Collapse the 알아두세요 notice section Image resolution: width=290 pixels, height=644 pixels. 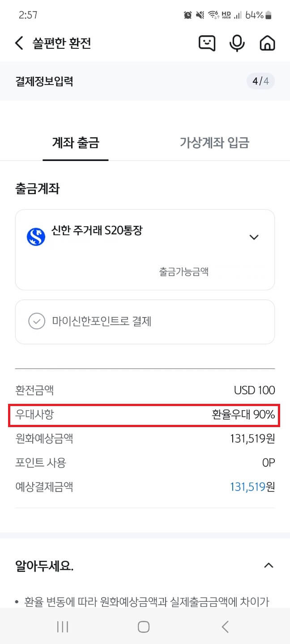[268, 565]
